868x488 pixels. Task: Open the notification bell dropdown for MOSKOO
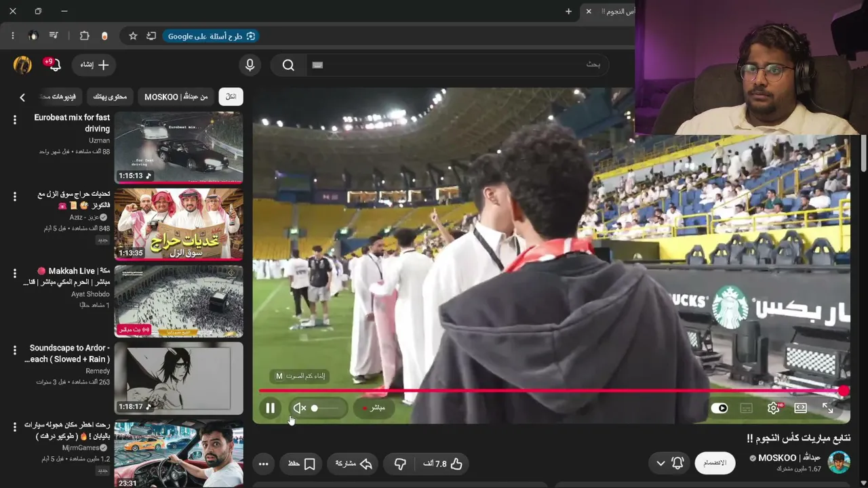click(x=669, y=463)
